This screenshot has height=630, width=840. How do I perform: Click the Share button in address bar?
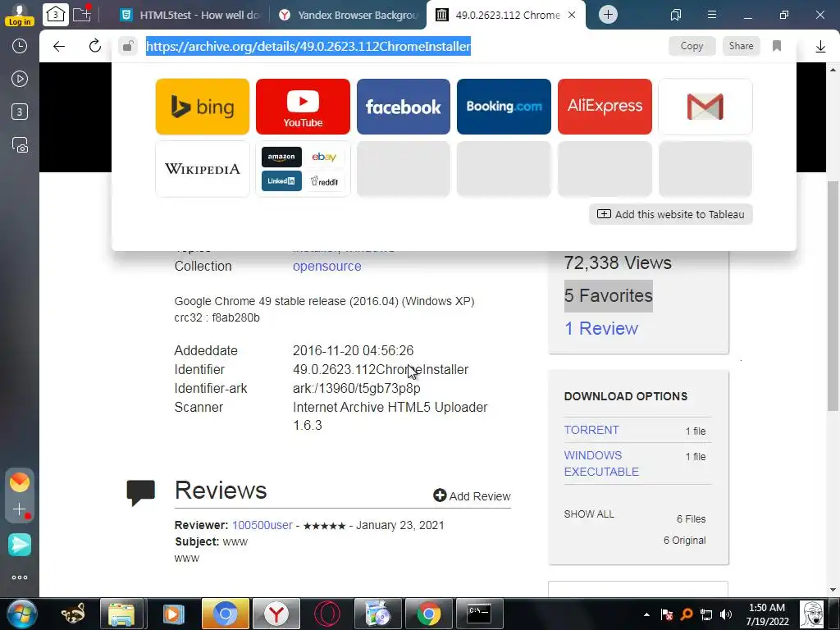coord(741,46)
